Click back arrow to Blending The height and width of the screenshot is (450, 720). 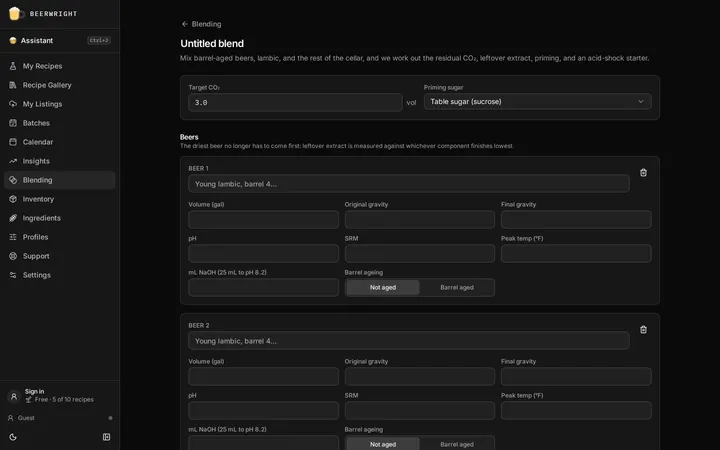coord(185,24)
